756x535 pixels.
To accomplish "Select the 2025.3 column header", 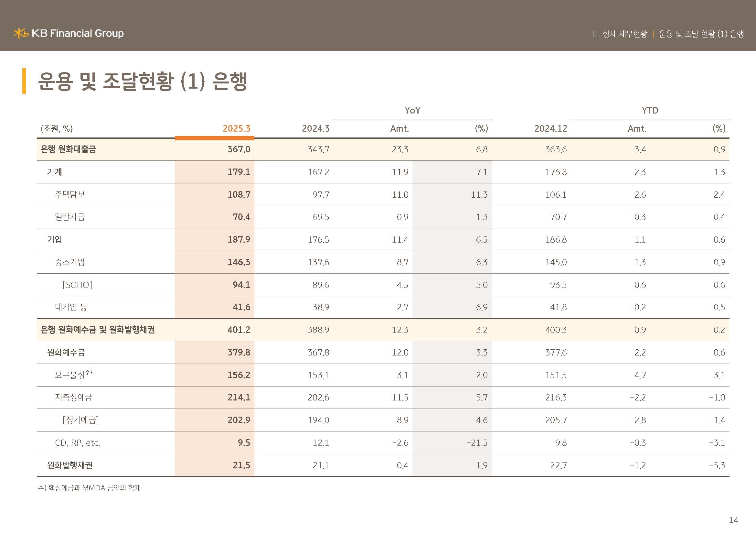I will [x=236, y=128].
